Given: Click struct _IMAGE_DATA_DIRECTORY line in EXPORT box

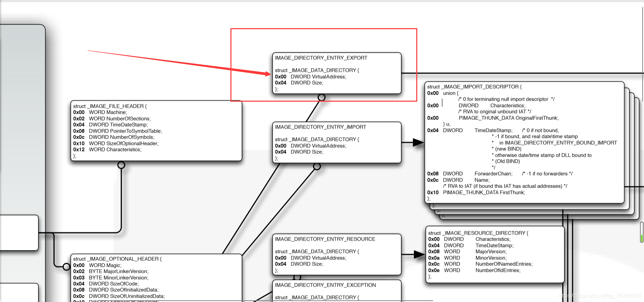Looking at the screenshot, I should [317, 70].
